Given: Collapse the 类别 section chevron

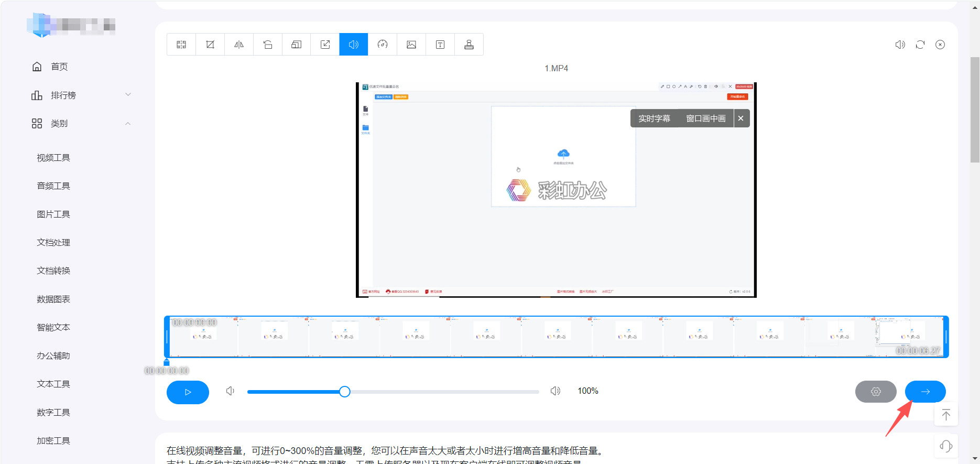Looking at the screenshot, I should [128, 124].
